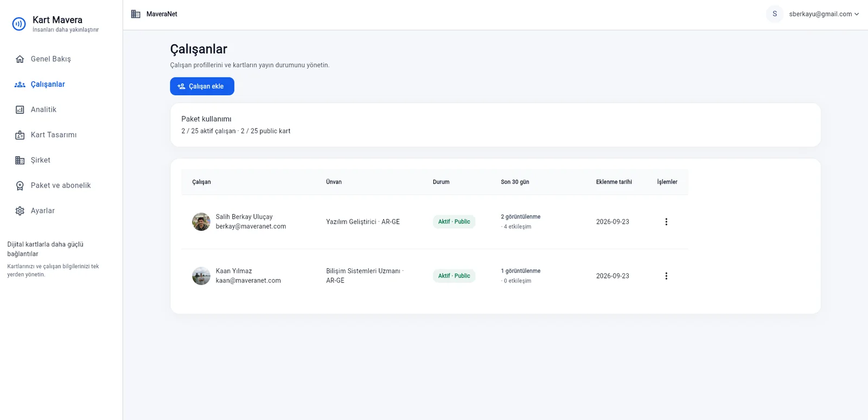Click the gear icon beside Ayarlar
The height and width of the screenshot is (420, 868).
(x=20, y=211)
